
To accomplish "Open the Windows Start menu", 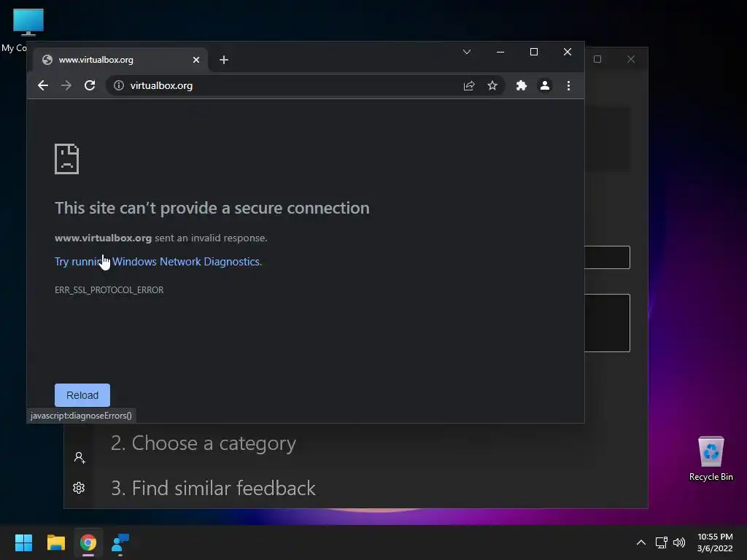I will tap(23, 542).
